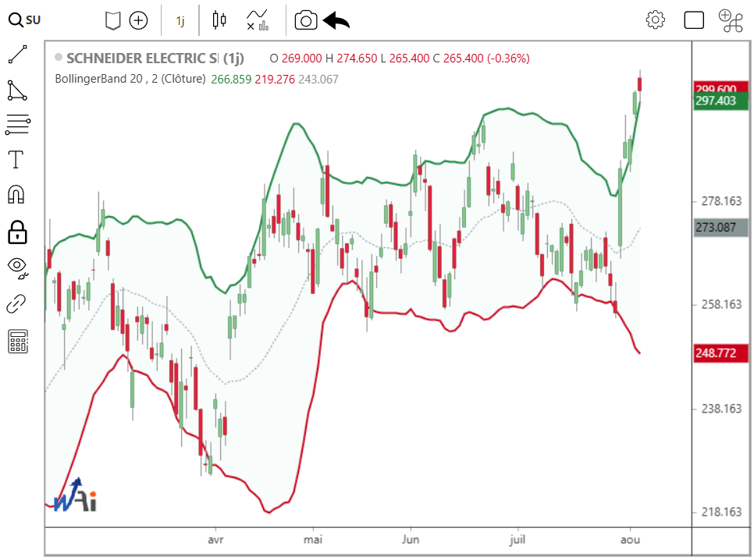Select the horizontal levels tool
This screenshot has width=754, height=560.
coord(18,125)
